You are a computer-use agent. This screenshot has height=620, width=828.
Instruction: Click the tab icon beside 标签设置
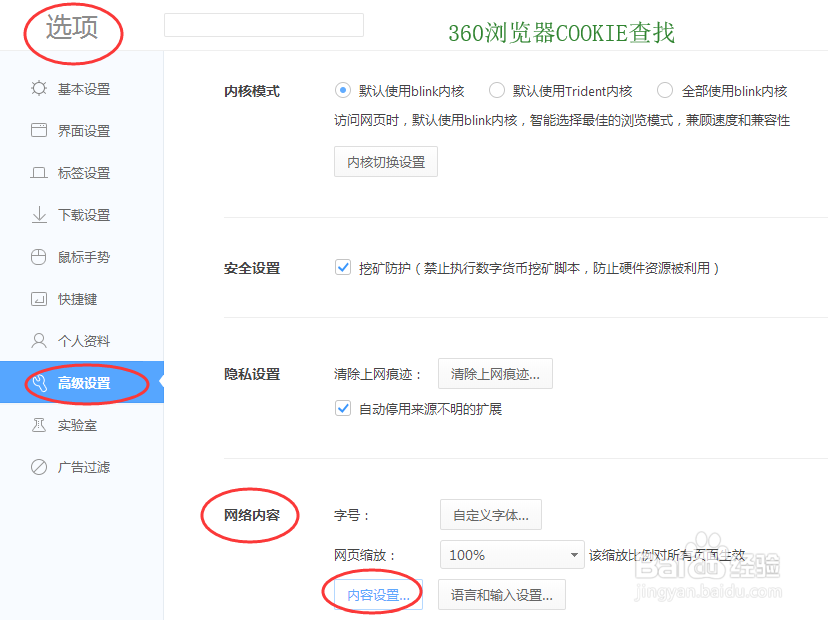[x=39, y=173]
